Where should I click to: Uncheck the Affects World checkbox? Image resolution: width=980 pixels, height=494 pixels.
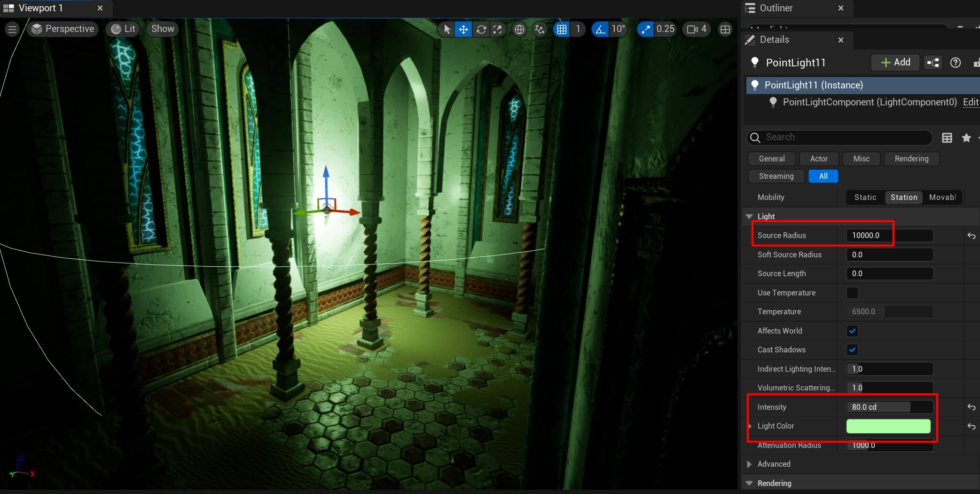[852, 331]
